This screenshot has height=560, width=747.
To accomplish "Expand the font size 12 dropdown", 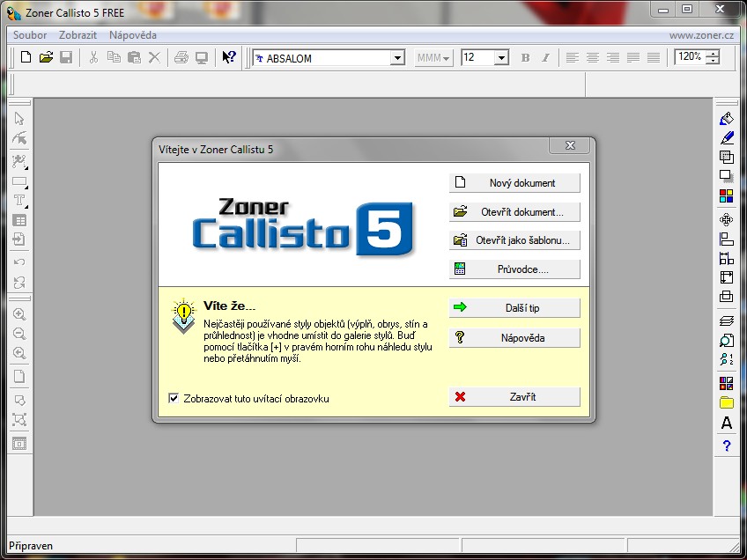I will point(500,58).
